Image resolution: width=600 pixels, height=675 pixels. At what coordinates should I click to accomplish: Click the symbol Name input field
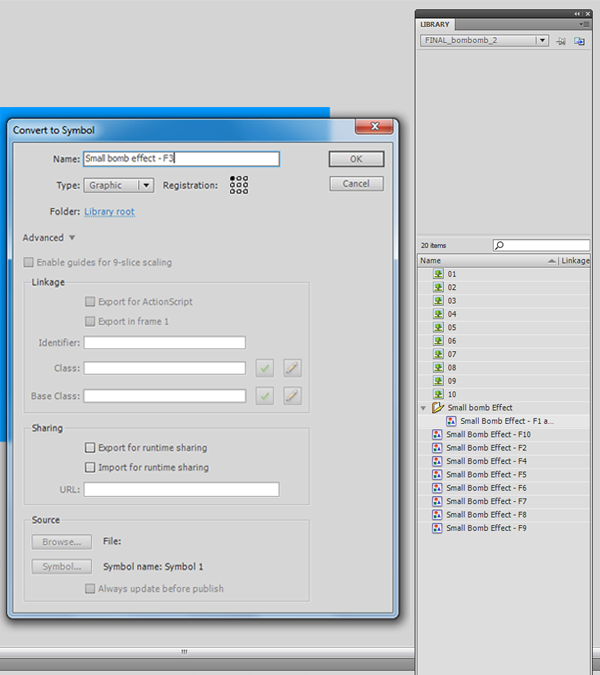click(181, 159)
